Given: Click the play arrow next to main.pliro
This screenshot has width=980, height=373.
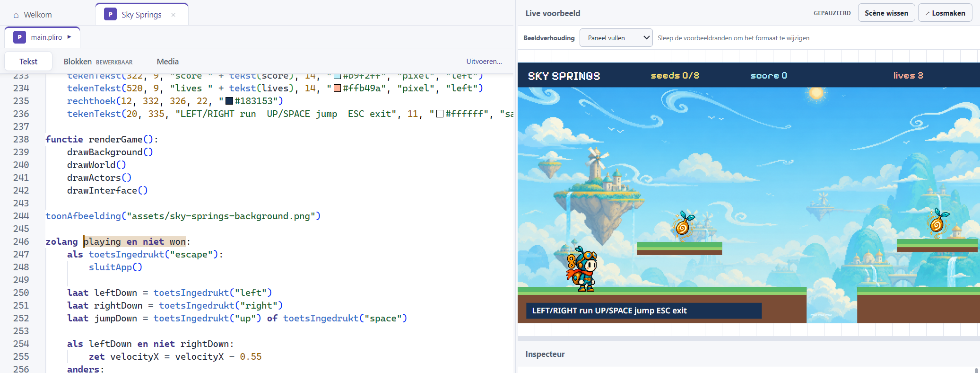Looking at the screenshot, I should 69,37.
